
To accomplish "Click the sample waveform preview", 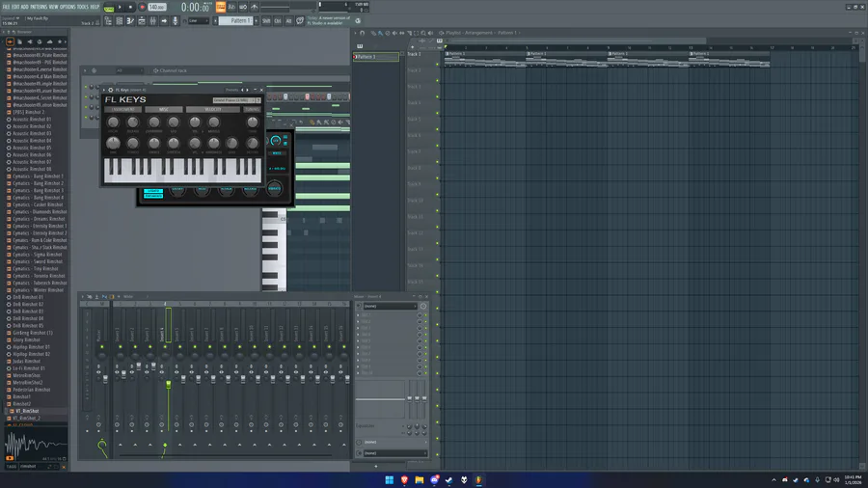I will (36, 443).
